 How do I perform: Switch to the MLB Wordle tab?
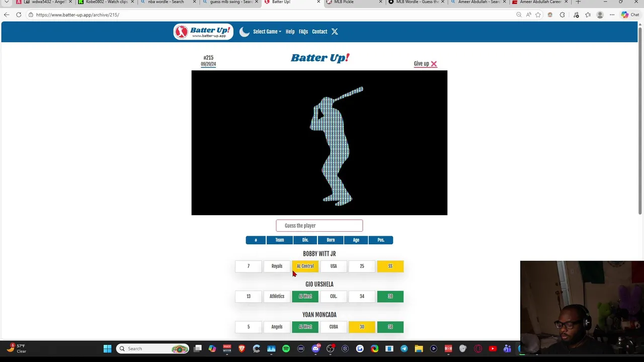(417, 2)
